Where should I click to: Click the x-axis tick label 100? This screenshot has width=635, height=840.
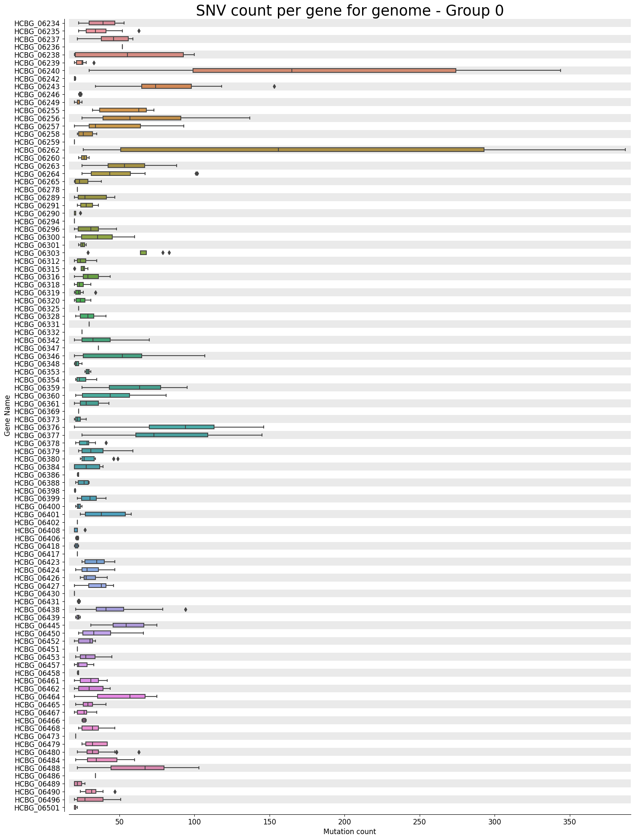click(x=194, y=822)
